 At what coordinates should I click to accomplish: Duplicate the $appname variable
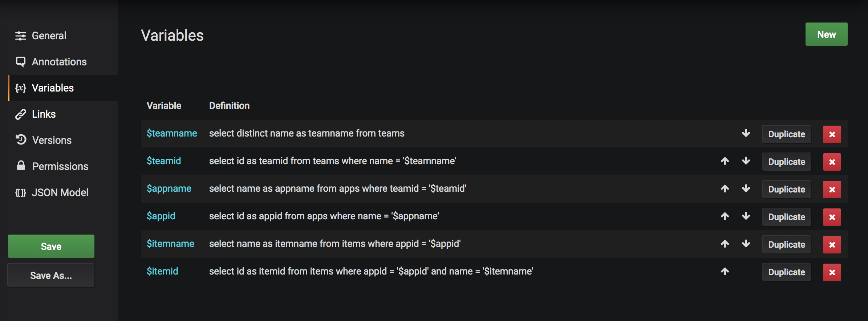click(787, 190)
